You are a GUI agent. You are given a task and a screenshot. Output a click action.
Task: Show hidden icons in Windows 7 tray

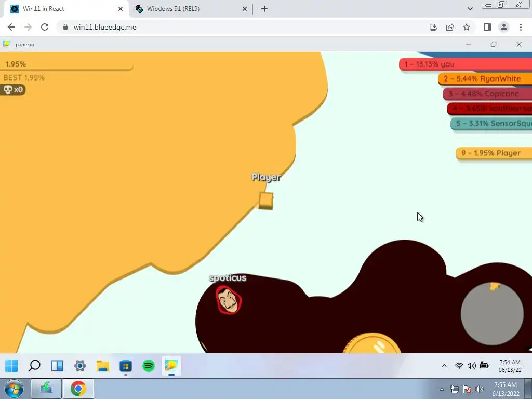442,389
